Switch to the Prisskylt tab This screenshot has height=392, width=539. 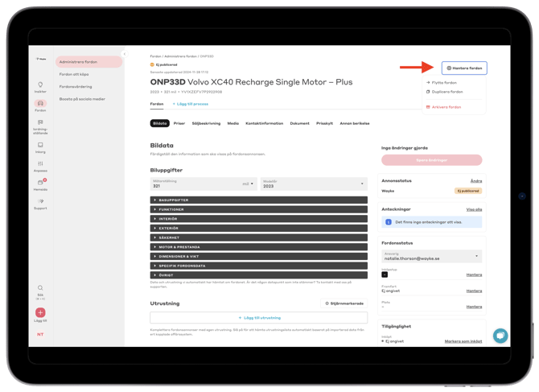[324, 123]
